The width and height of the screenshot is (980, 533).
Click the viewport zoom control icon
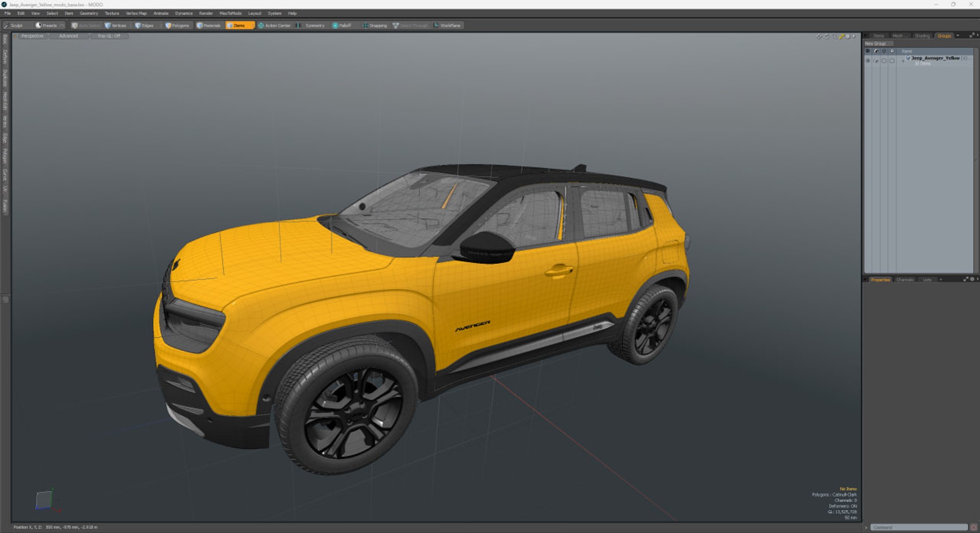tap(834, 36)
